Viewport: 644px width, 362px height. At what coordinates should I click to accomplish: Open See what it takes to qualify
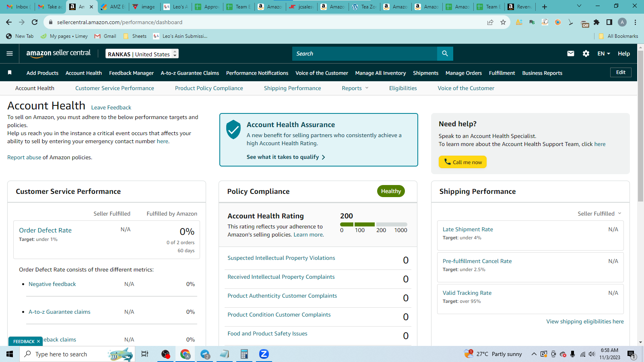(x=286, y=157)
